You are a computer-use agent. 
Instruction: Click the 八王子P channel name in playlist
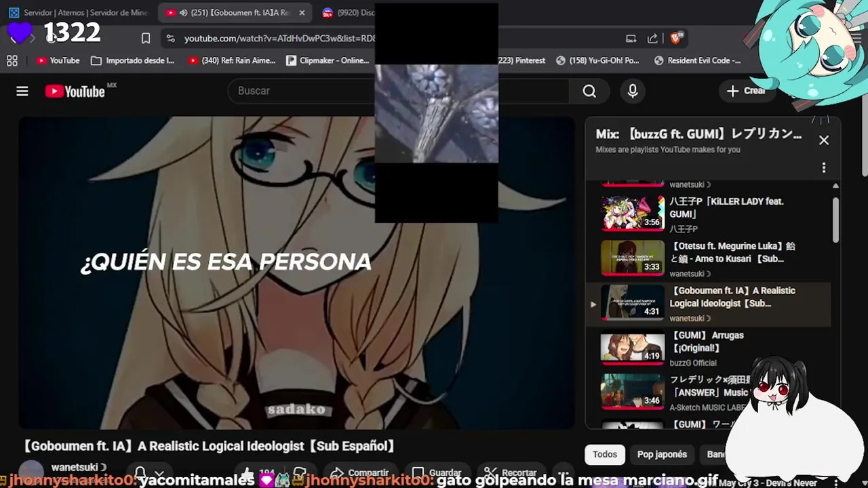point(684,229)
